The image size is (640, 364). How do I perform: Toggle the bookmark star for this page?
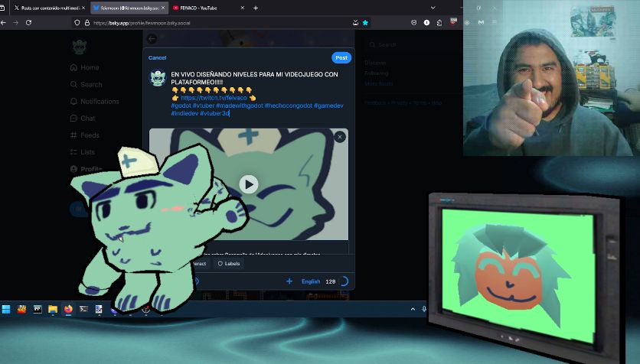365,23
